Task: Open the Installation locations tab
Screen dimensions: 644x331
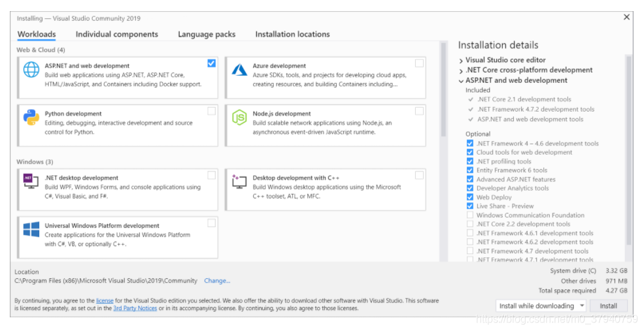Action: [x=292, y=35]
